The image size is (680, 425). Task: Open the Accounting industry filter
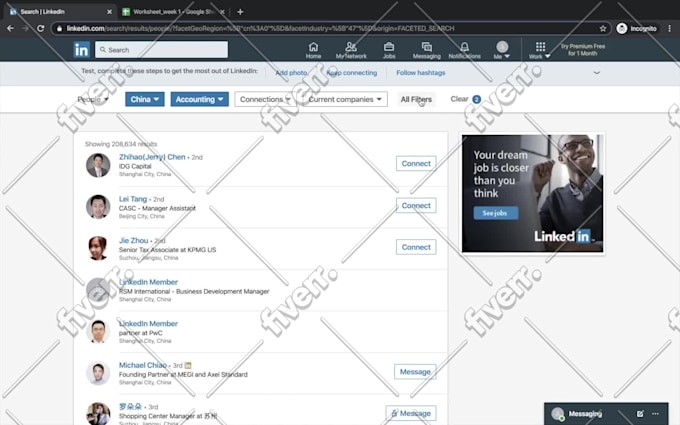(x=199, y=99)
